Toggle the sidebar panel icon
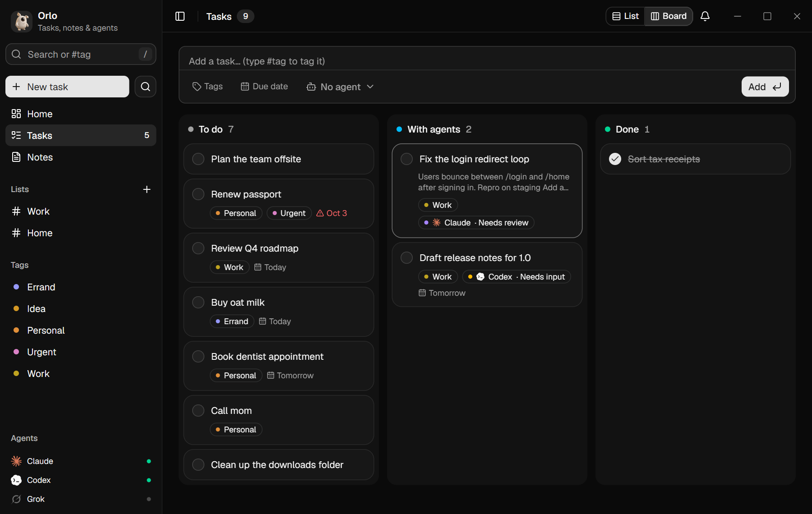This screenshot has height=514, width=812. [x=180, y=16]
